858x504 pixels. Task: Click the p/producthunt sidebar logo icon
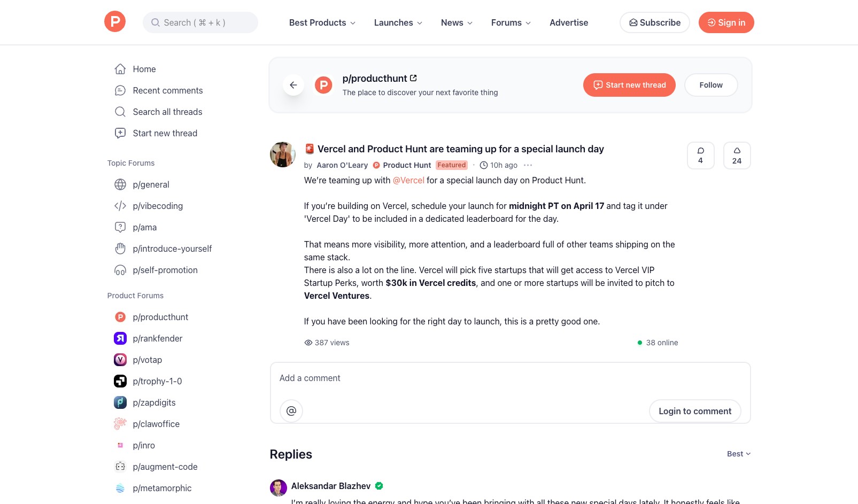point(120,317)
